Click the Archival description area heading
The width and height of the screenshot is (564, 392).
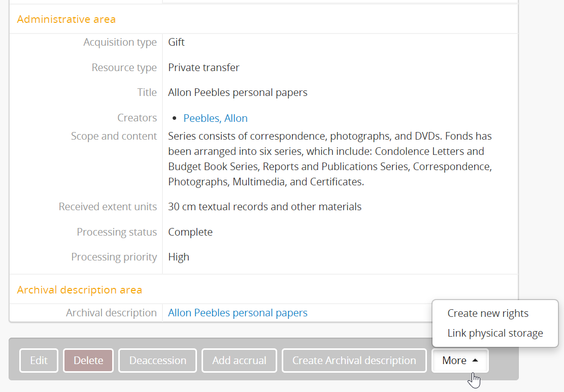tap(79, 290)
